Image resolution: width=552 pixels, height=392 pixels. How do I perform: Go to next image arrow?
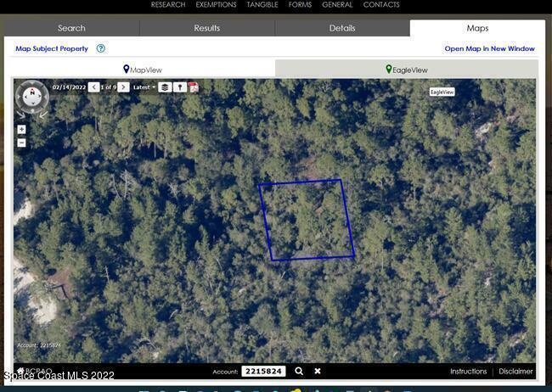click(x=124, y=87)
